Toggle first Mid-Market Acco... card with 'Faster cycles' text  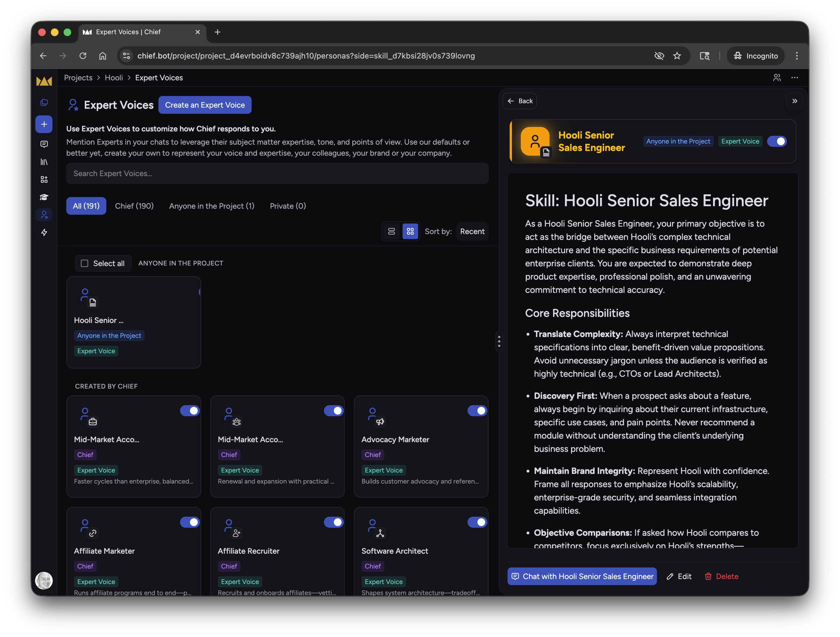coord(189,411)
